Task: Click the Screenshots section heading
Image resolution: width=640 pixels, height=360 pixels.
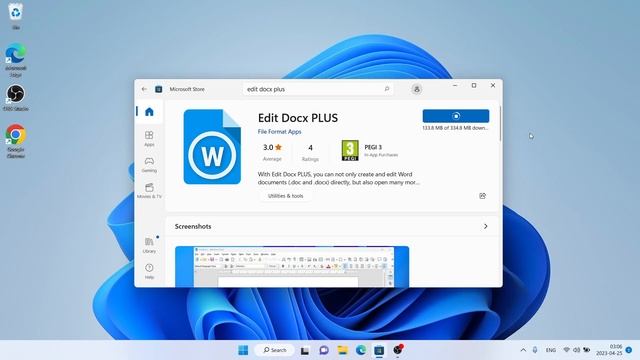Action: [x=193, y=226]
